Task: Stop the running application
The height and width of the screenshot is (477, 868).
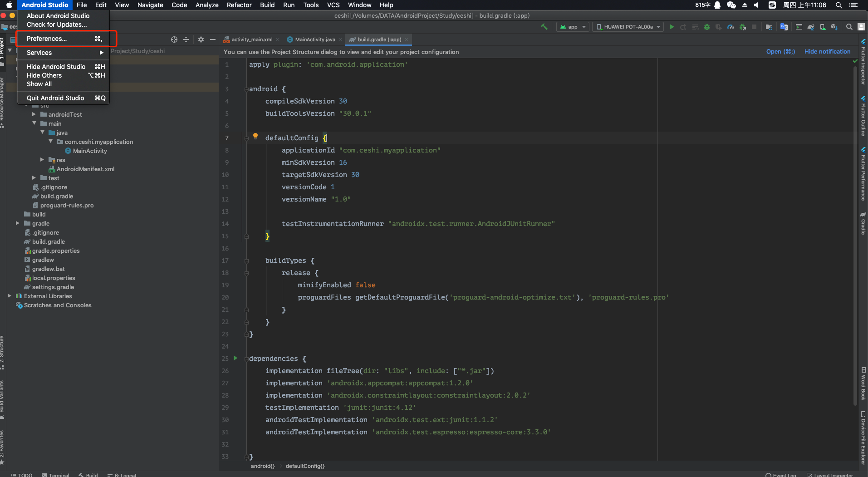Action: click(x=754, y=27)
